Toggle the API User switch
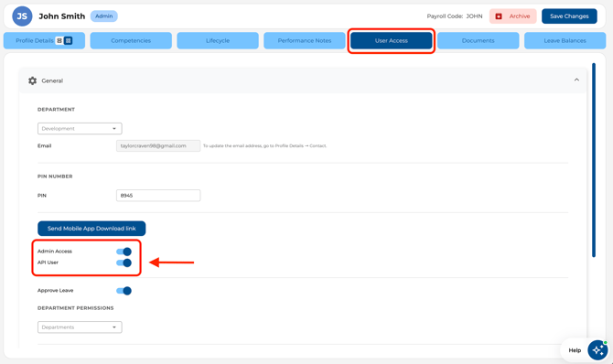Screen dimensions: 613x364 tap(124, 262)
